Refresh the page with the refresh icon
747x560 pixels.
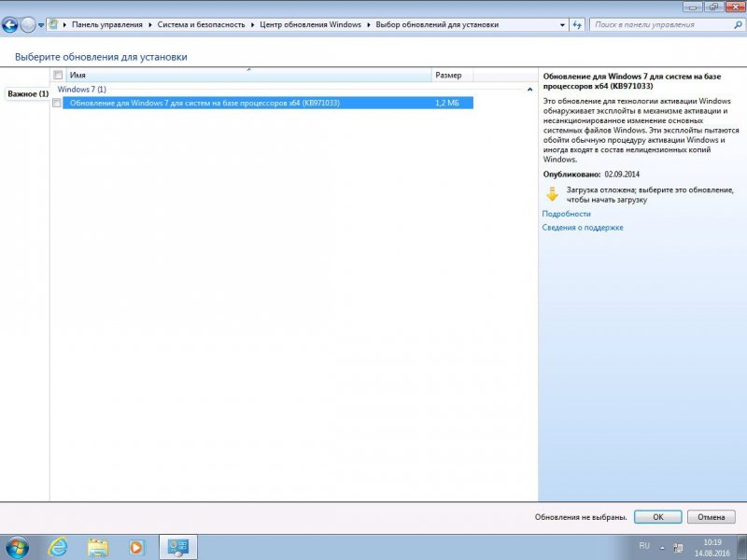pyautogui.click(x=577, y=25)
